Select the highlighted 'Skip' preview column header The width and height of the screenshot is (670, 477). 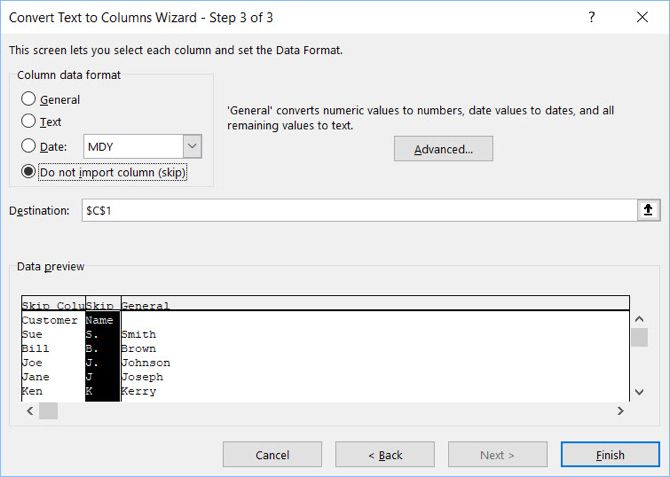(x=103, y=305)
